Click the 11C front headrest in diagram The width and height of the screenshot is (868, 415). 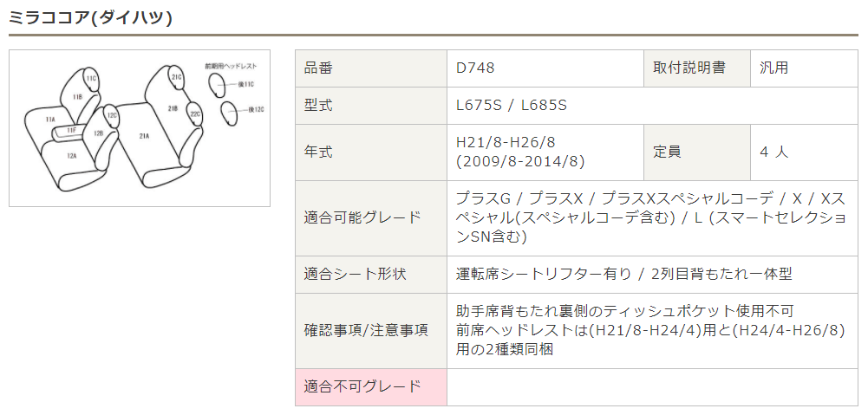[91, 79]
